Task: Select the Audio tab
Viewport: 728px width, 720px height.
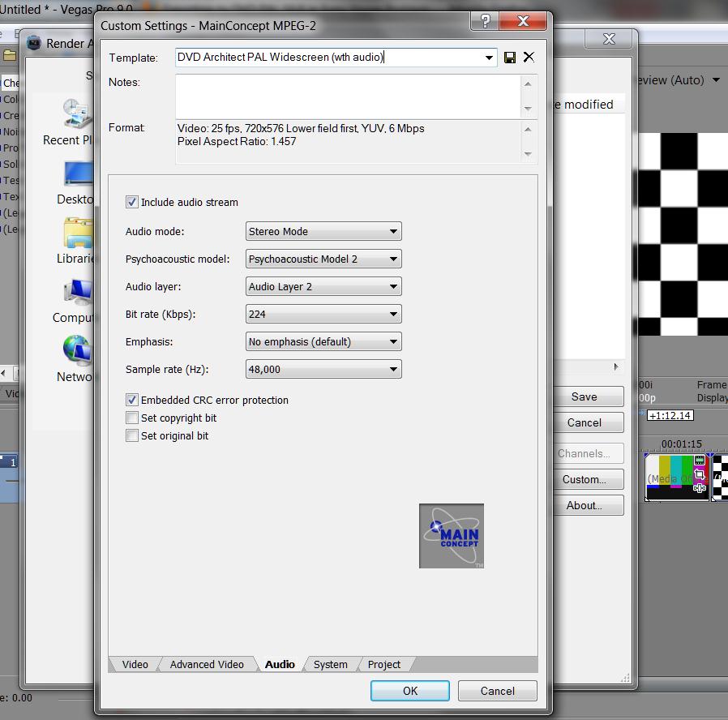Action: click(280, 664)
